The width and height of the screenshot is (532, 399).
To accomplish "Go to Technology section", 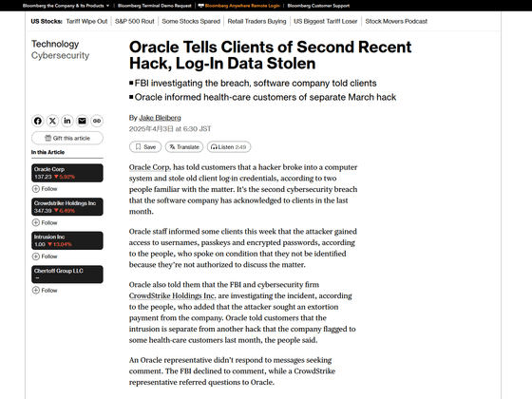I will [x=55, y=44].
